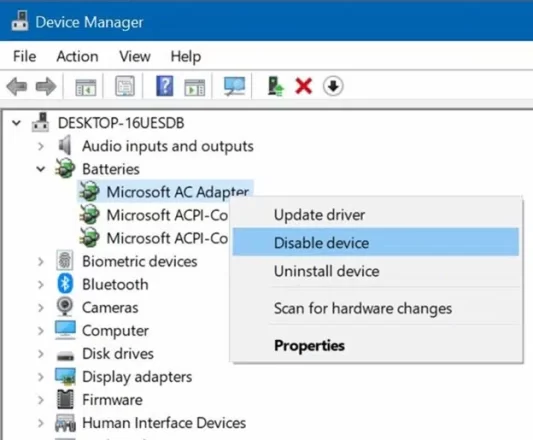Choose Update driver from context menu

coord(376,215)
